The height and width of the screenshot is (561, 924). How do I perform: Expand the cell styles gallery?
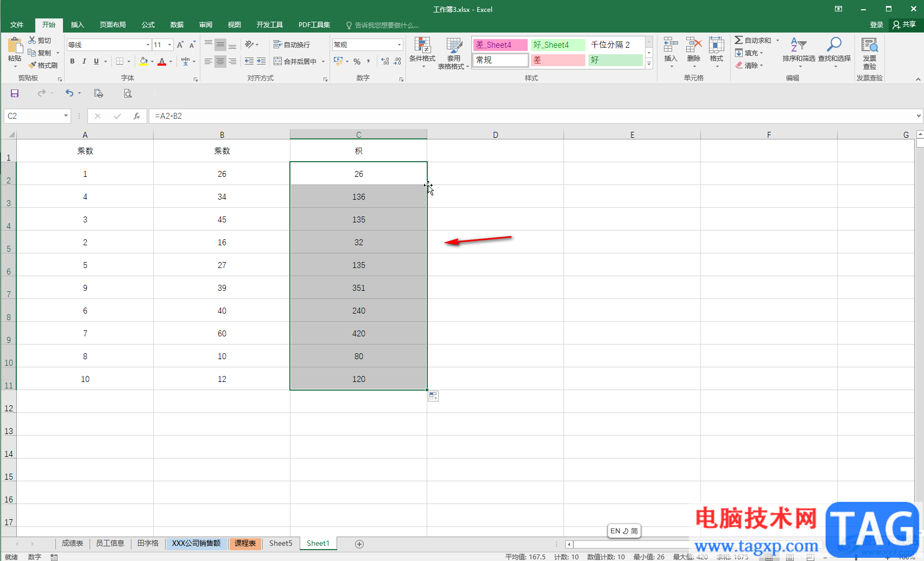[649, 63]
